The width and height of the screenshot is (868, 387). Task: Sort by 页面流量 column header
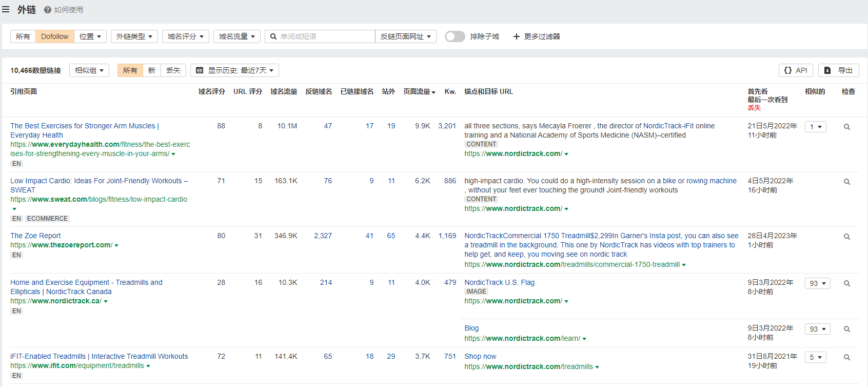point(419,91)
